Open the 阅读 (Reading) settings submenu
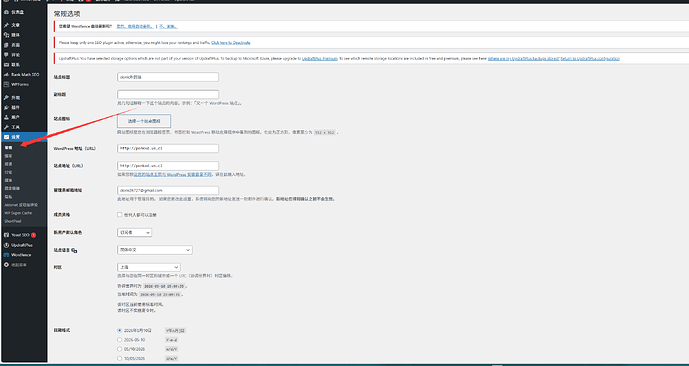 pyautogui.click(x=8, y=164)
